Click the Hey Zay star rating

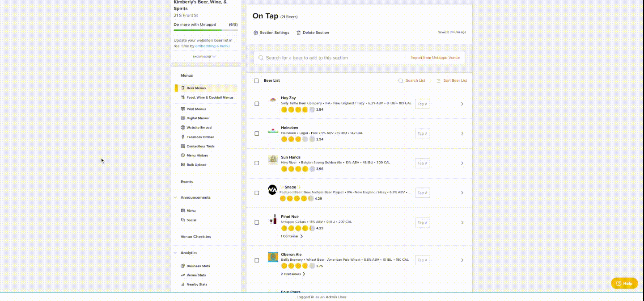(298, 109)
